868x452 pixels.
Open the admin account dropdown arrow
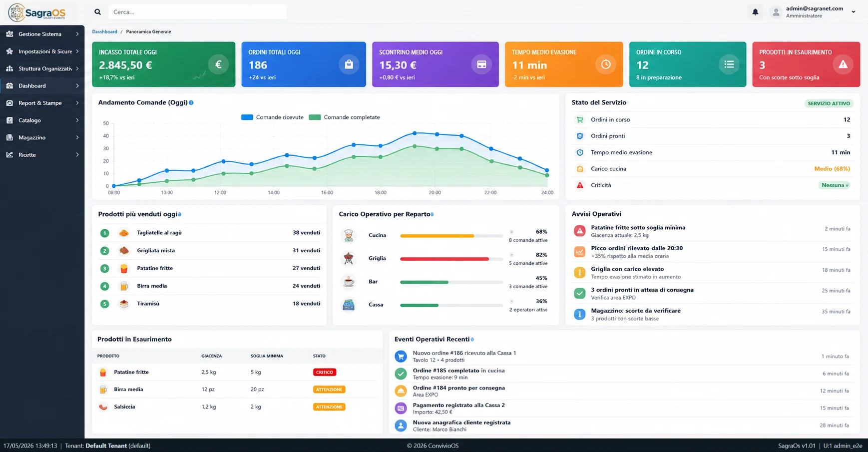(x=854, y=12)
